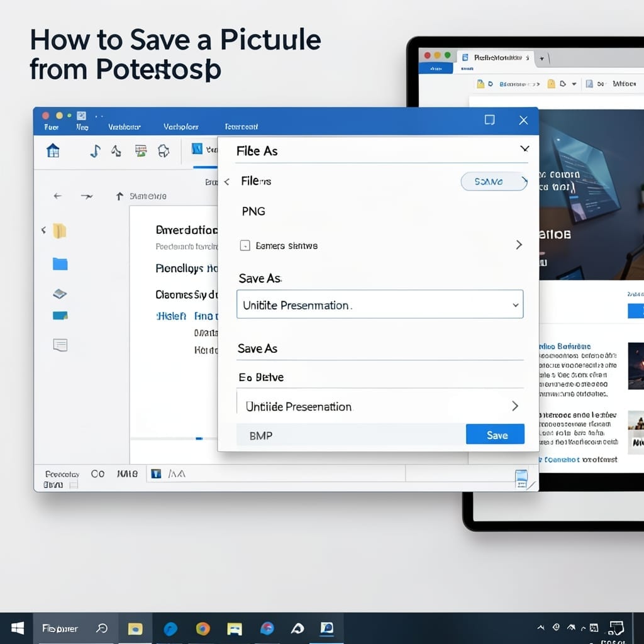Open the Feerrcoat menu
644x644 pixels.
point(241,127)
